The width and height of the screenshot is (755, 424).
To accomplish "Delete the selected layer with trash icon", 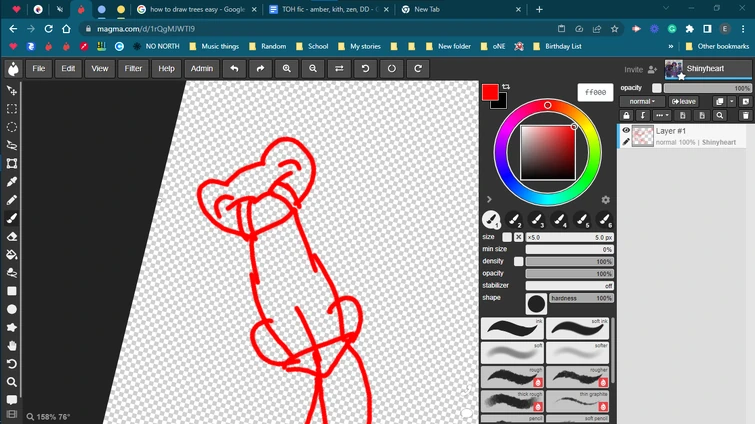I will click(x=745, y=116).
